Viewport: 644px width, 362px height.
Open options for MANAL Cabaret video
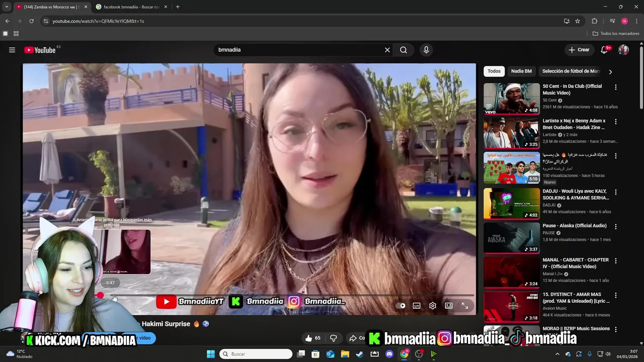click(x=615, y=260)
